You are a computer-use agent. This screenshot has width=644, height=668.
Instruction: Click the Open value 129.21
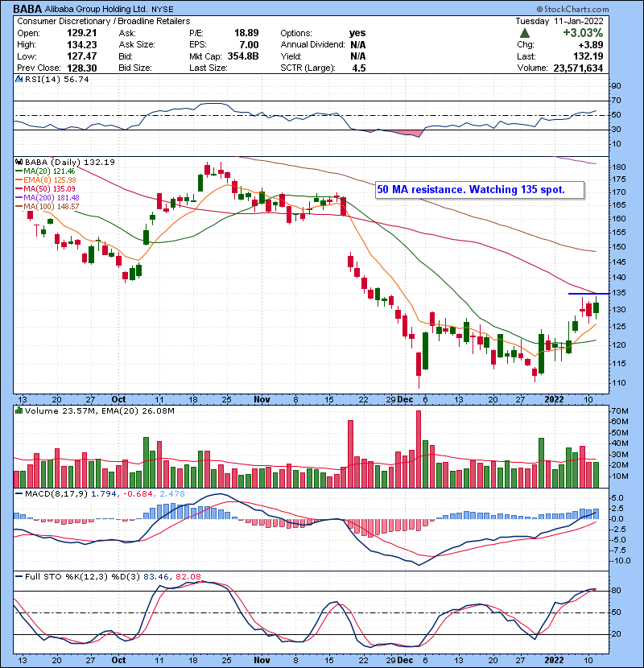pos(82,33)
